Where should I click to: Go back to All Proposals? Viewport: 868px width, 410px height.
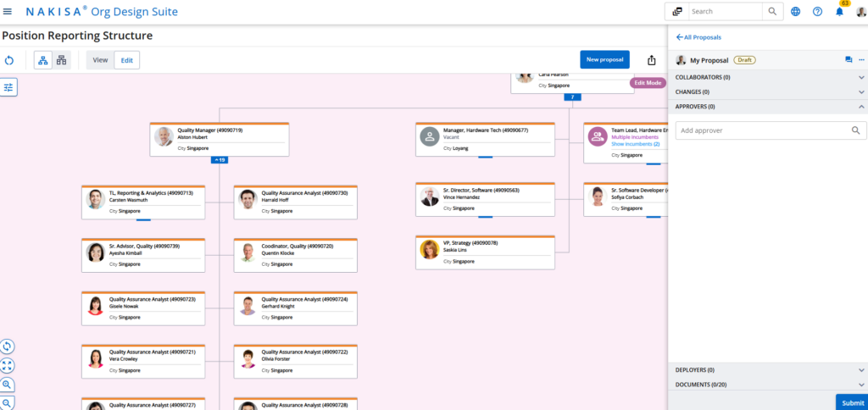click(x=698, y=37)
